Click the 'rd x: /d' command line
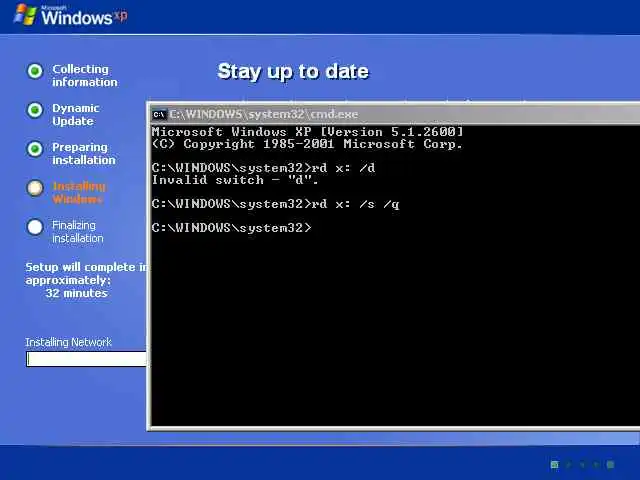This screenshot has width=640, height=480. click(x=263, y=168)
